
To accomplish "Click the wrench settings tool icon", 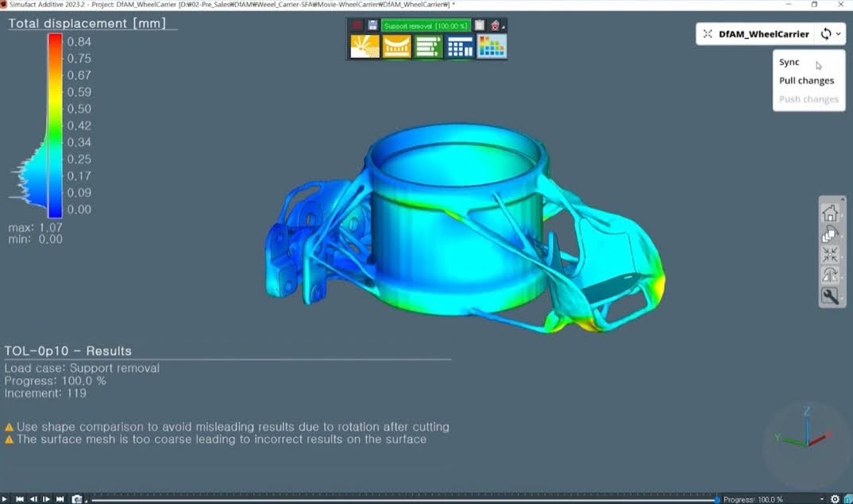I will point(830,296).
